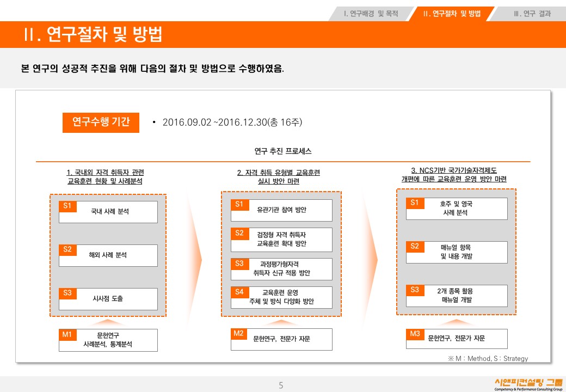Screen dimensions: 566x392
Task: Click the S3 badge beside '과정평가형자격'
Action: pyautogui.click(x=239, y=264)
